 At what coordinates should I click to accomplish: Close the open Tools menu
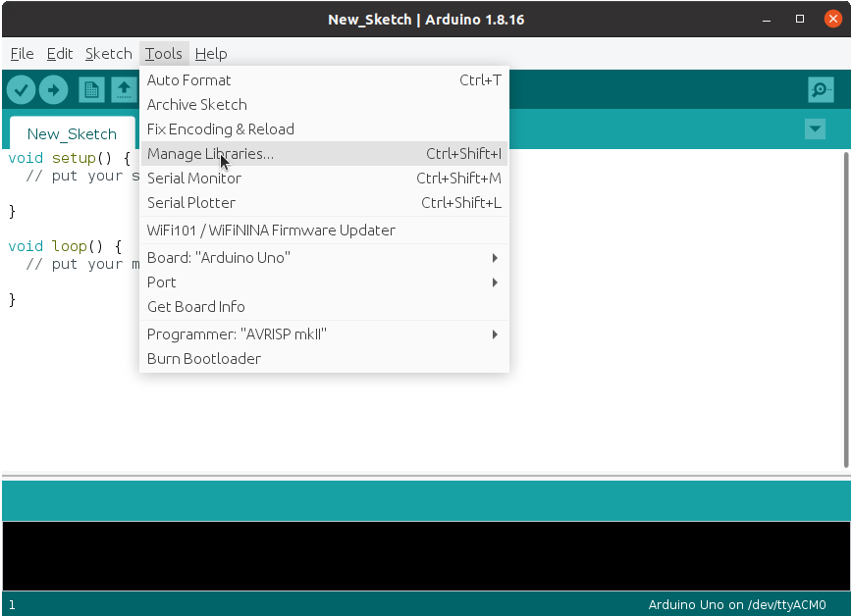point(164,54)
